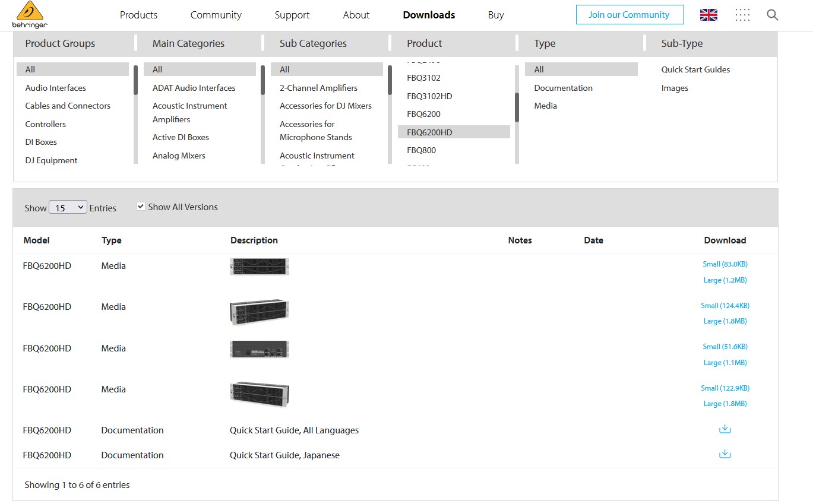
Task: Open the FBQ6200HD rear panel thumbnail
Action: [x=260, y=349]
